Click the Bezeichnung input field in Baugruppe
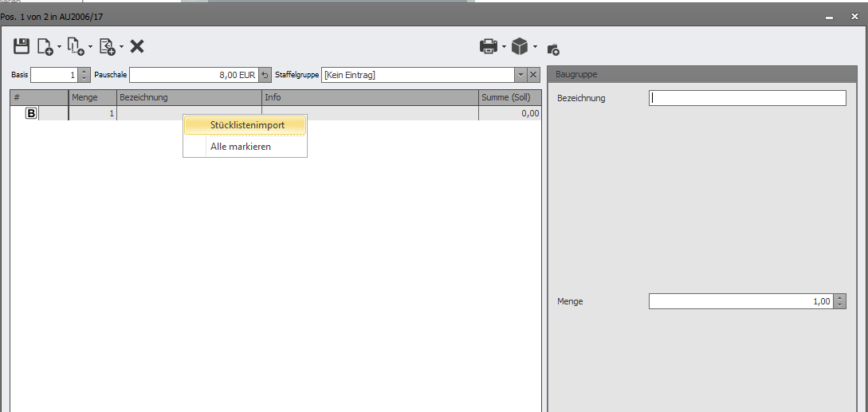 click(747, 98)
